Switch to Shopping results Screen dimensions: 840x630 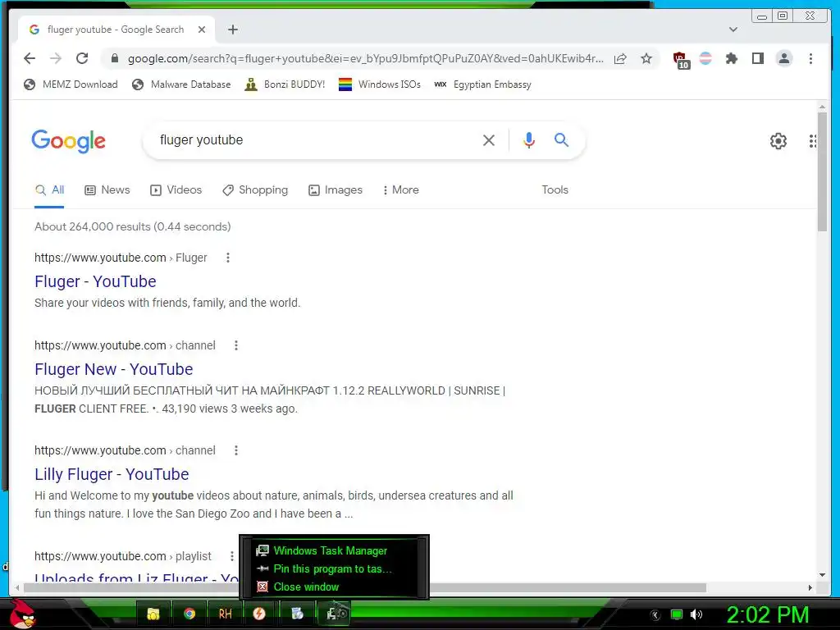pos(255,190)
